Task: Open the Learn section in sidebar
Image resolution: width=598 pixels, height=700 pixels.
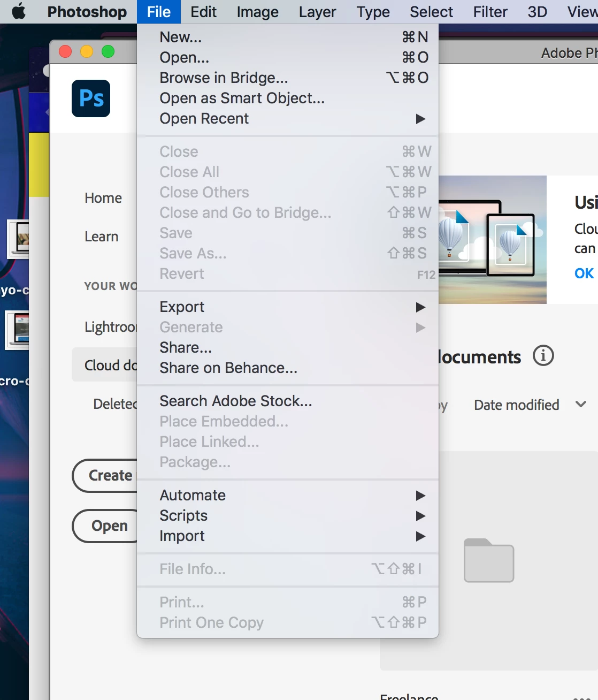Action: [x=102, y=237]
